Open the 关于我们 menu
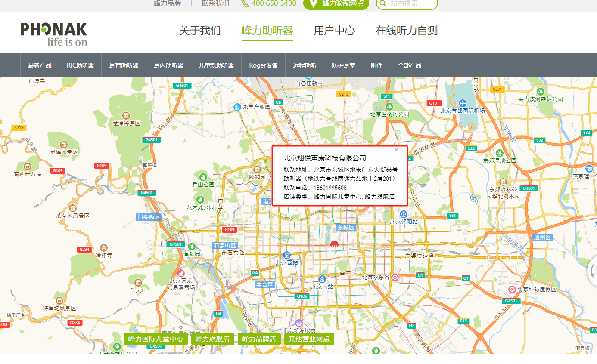This screenshot has height=364, width=597. [200, 31]
